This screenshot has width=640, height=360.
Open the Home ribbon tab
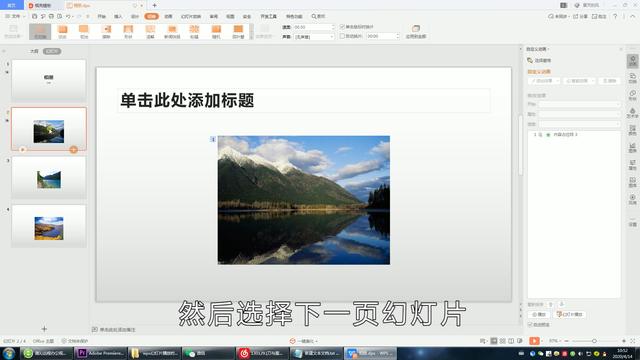tap(102, 16)
